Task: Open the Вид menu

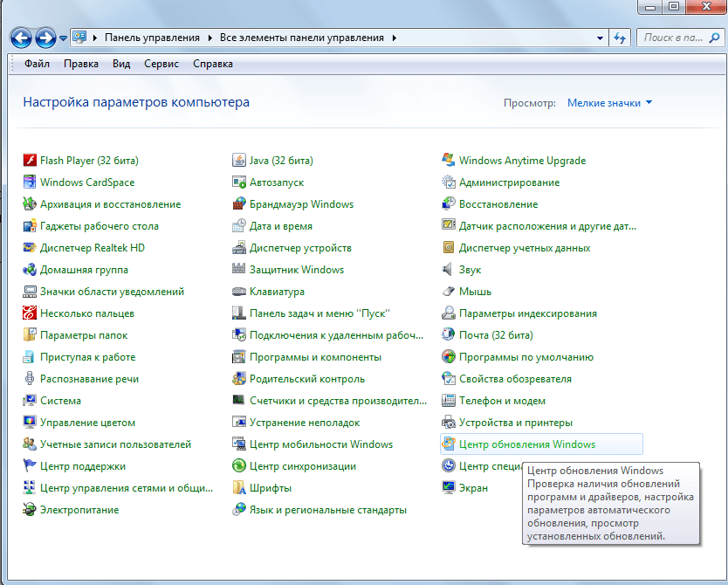Action: [121, 64]
